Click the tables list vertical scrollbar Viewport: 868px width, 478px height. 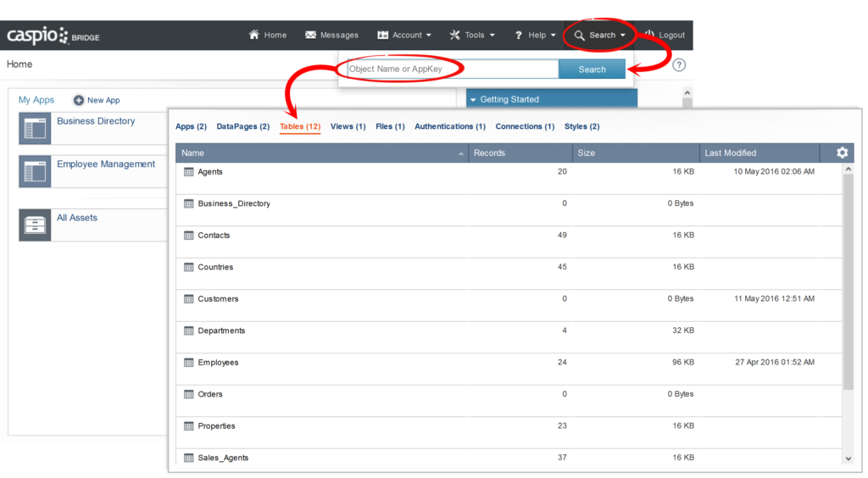coord(848,280)
